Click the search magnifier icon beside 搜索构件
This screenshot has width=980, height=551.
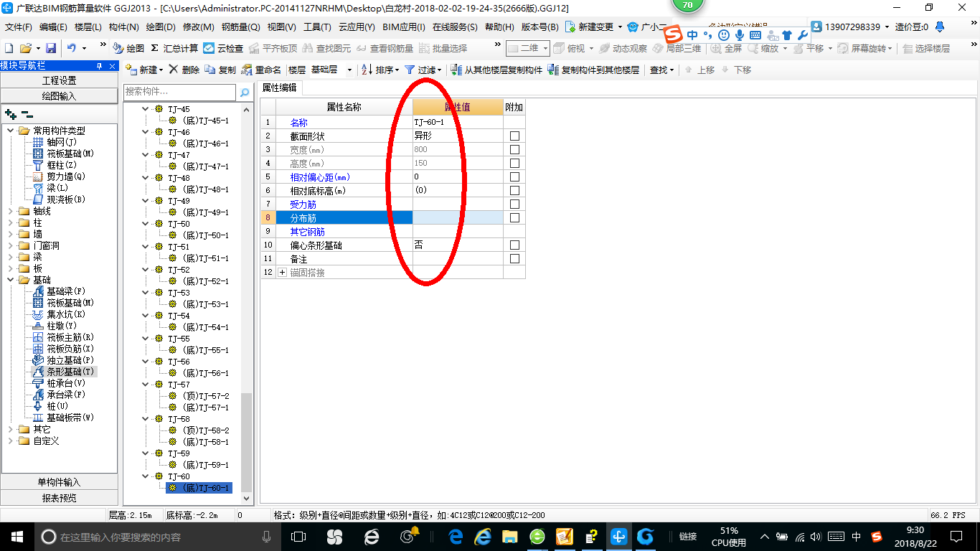pyautogui.click(x=245, y=92)
